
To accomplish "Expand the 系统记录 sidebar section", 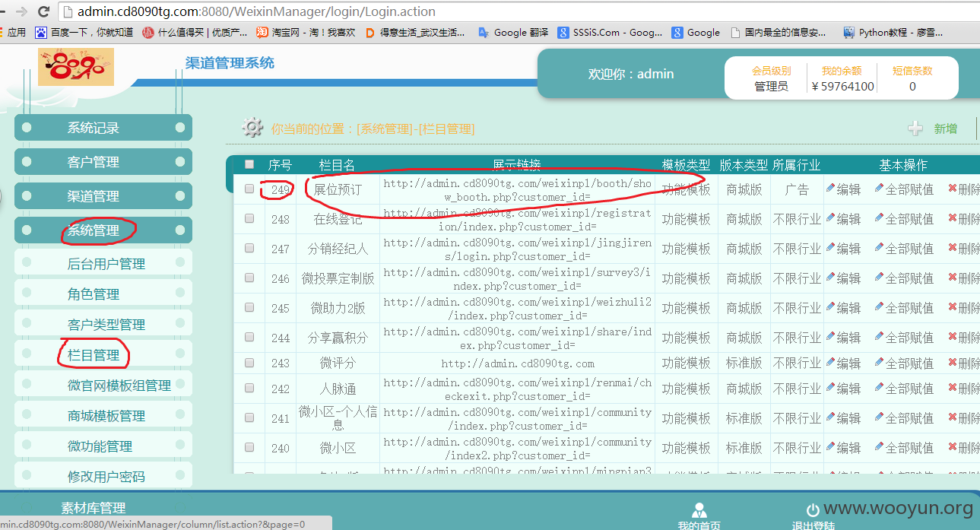I will (x=103, y=128).
